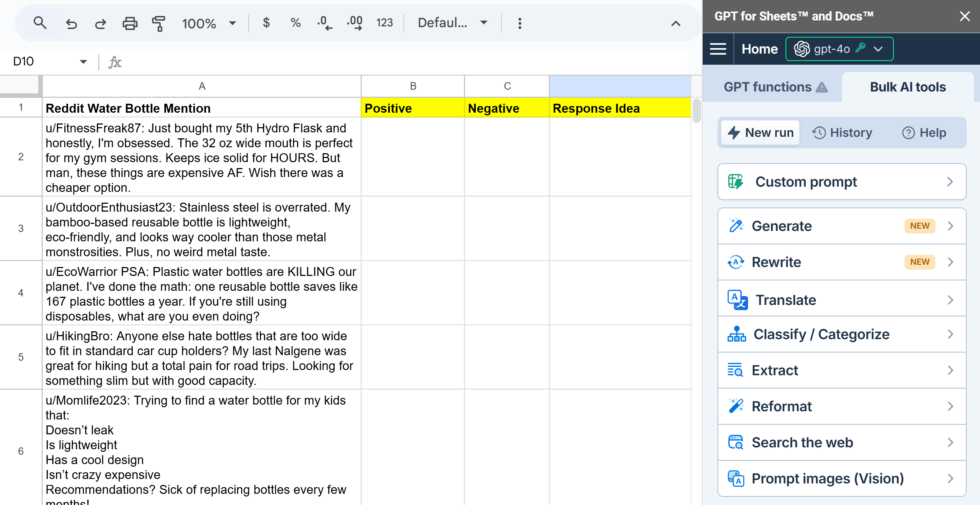
Task: Click increase decimal places icon
Action: (355, 23)
